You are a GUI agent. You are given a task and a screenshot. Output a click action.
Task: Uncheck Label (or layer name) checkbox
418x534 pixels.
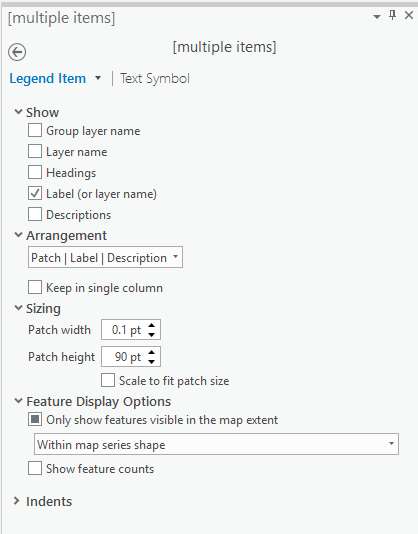pyautogui.click(x=35, y=193)
